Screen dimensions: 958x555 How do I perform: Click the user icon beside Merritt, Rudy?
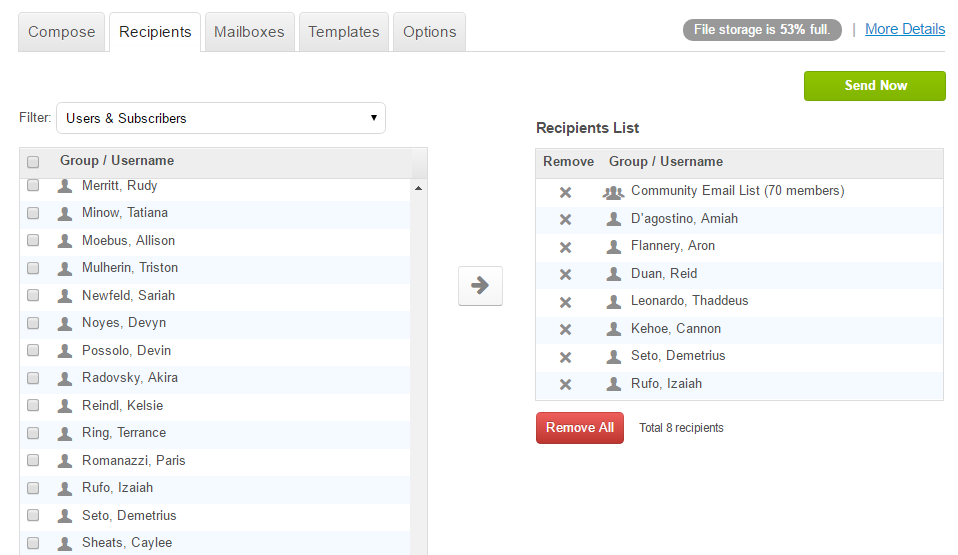click(x=65, y=186)
